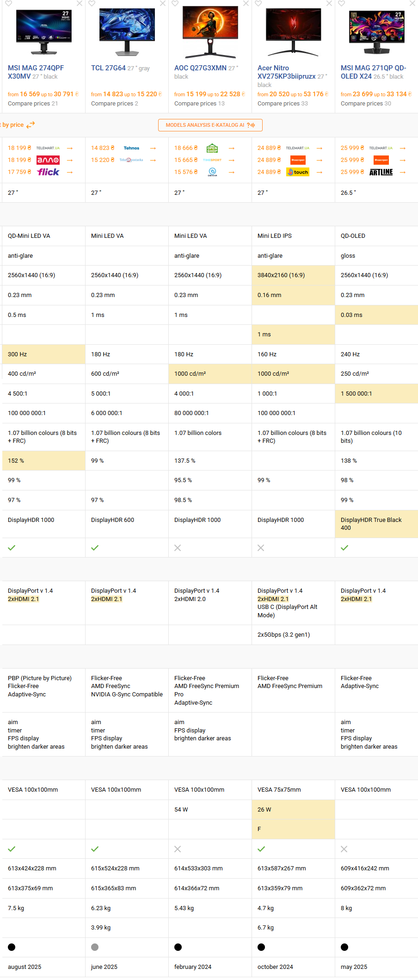Mark MSI MAG 271QP QD-OLED X24 as favorite
This screenshot has width=418, height=980.
pyautogui.click(x=341, y=3)
